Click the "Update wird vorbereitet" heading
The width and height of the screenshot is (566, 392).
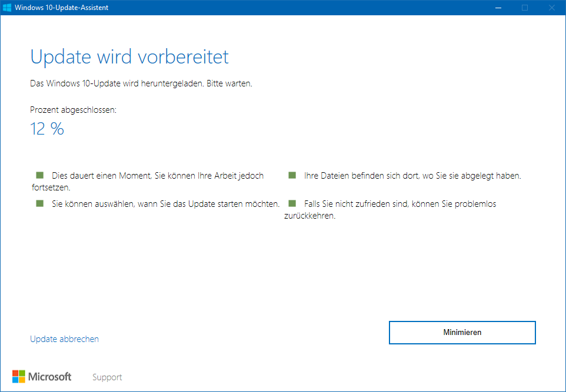[129, 57]
